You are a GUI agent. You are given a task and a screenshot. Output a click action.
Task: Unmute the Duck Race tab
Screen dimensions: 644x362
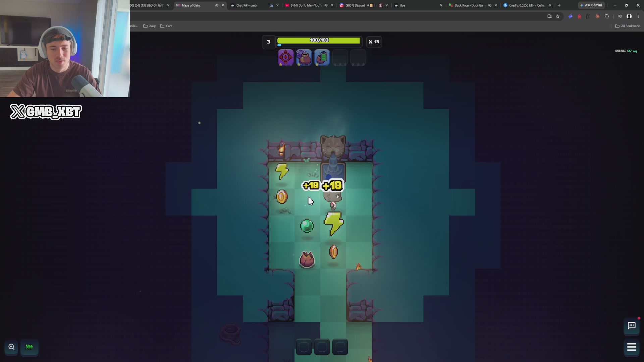[x=490, y=5]
